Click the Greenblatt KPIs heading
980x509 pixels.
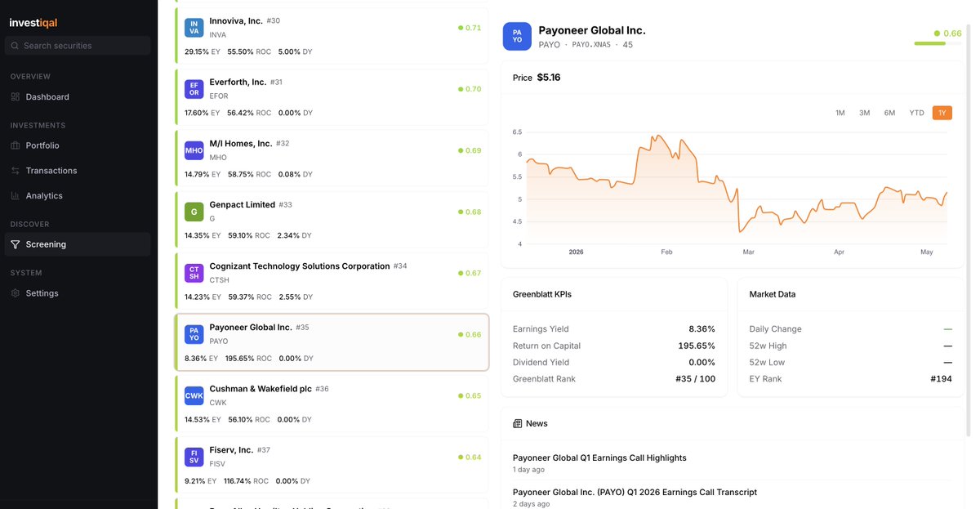[x=542, y=294]
